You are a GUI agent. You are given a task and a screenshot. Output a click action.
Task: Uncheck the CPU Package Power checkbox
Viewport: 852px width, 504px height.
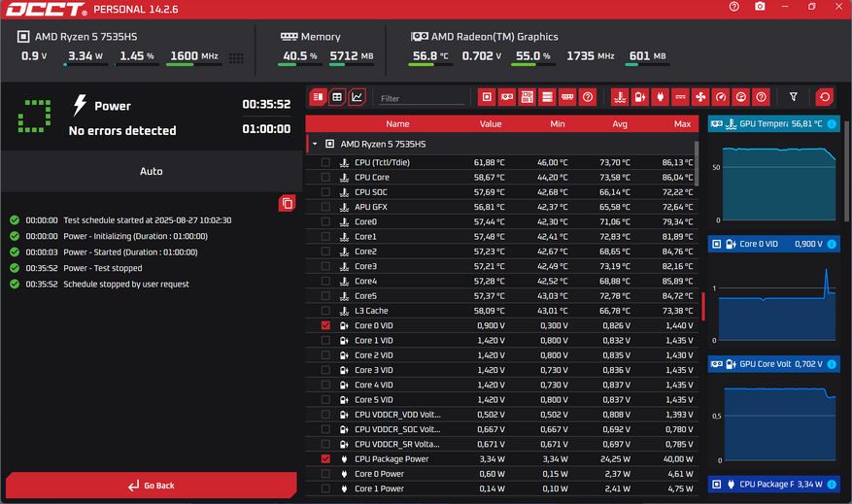[x=325, y=459]
